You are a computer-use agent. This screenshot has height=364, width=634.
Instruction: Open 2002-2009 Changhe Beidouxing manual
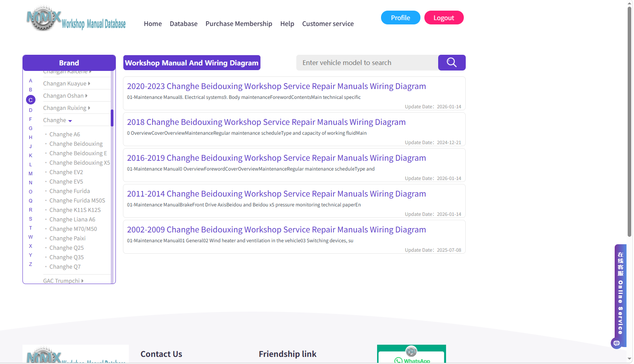point(276,230)
